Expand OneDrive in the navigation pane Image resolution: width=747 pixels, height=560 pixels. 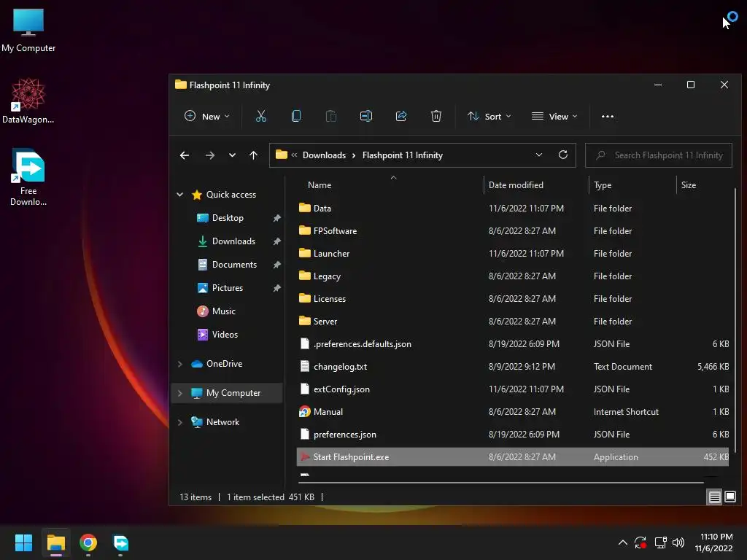pyautogui.click(x=180, y=364)
